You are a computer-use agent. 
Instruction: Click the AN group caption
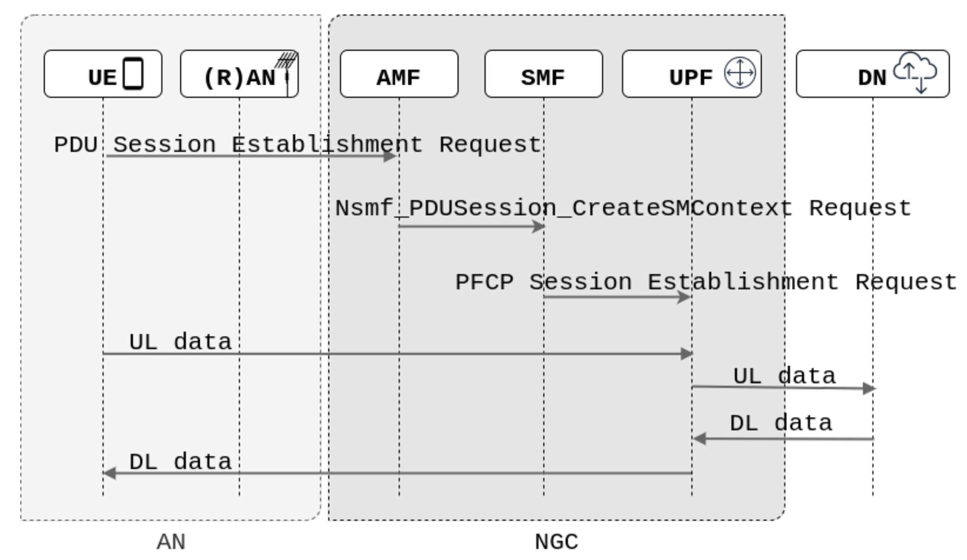[171, 542]
